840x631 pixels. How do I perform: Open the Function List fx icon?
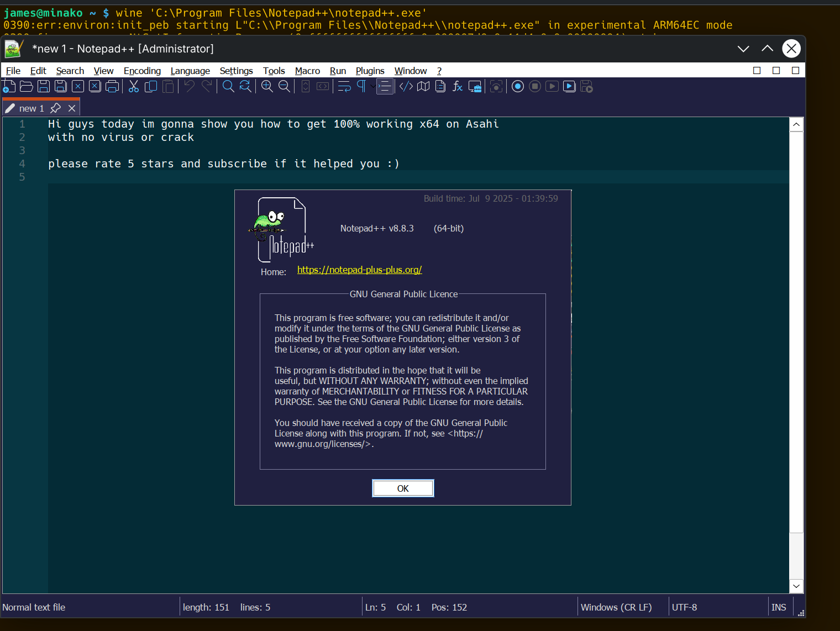coord(458,86)
